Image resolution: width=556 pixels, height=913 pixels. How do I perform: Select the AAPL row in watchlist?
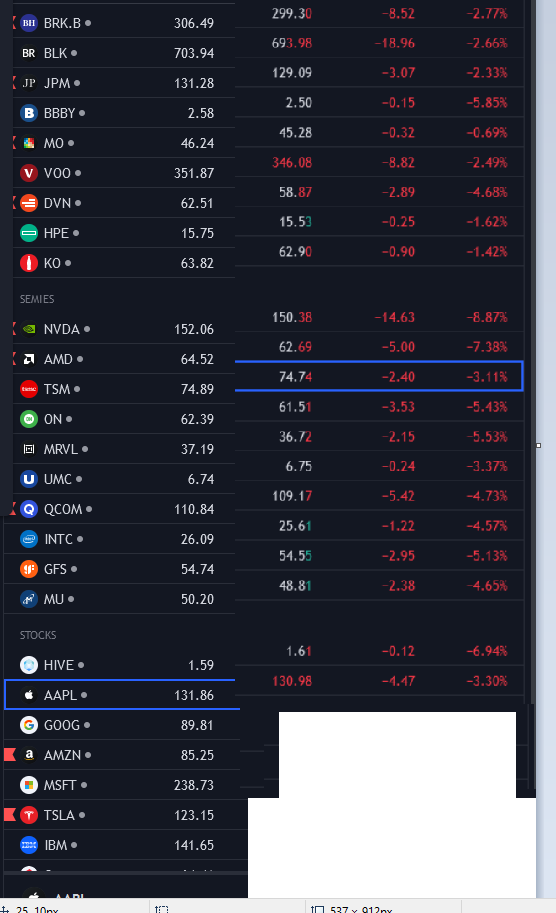pyautogui.click(x=122, y=695)
